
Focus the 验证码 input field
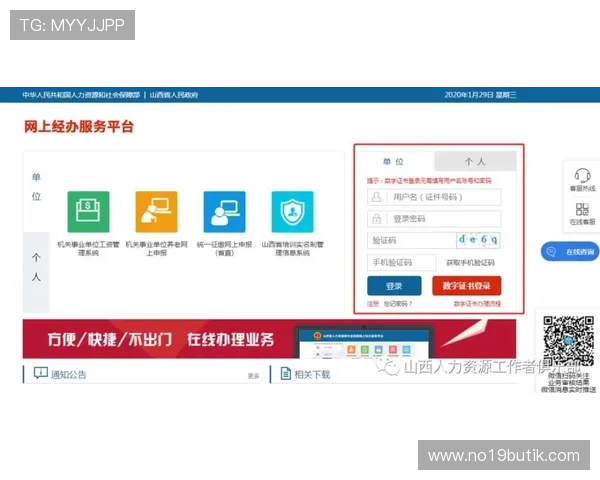click(x=412, y=240)
